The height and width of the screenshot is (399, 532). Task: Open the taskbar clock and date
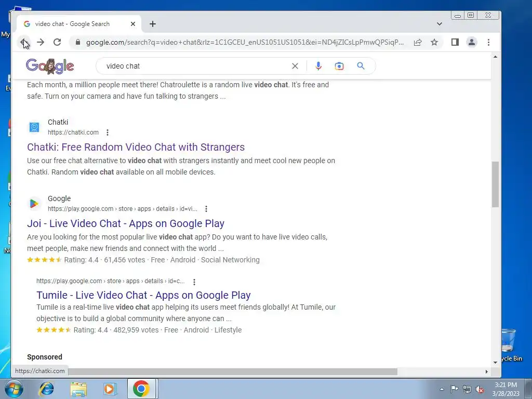(x=506, y=389)
